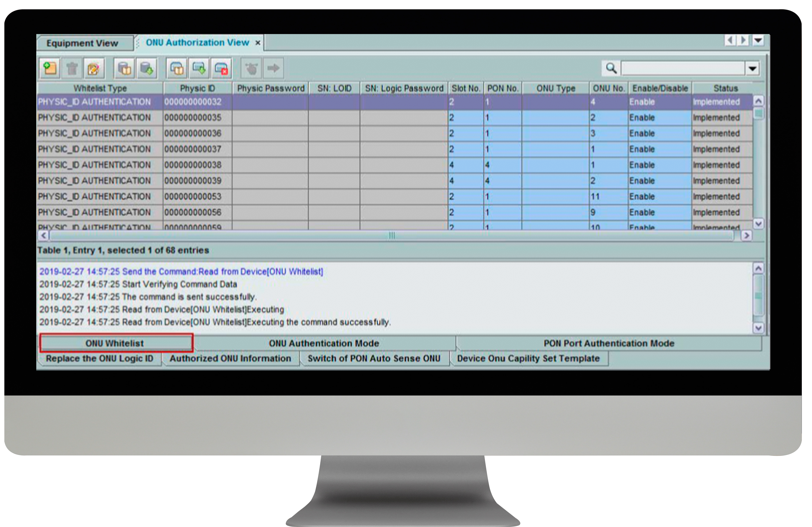Click the 'Start Verifying Command Data' log line
Screen dimensions: 812x527
(138, 284)
